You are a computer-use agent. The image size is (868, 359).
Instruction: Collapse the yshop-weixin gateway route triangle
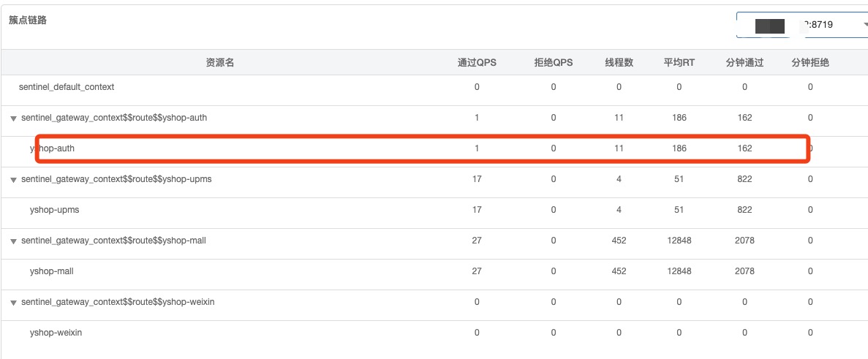click(13, 302)
